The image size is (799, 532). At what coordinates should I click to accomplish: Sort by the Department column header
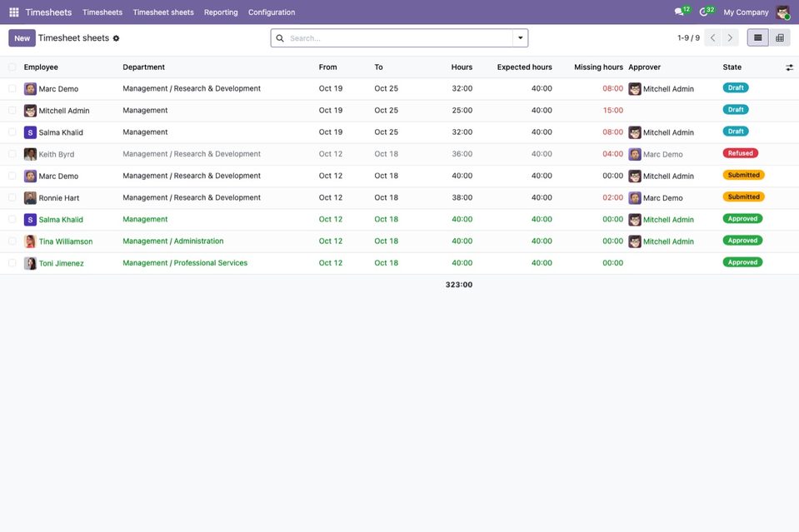pos(143,67)
